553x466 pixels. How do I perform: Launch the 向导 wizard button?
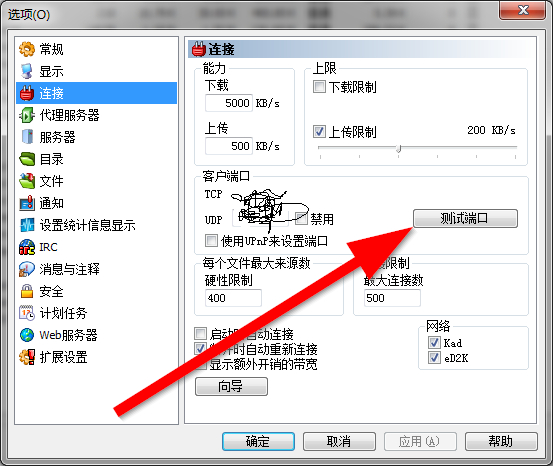point(231,387)
